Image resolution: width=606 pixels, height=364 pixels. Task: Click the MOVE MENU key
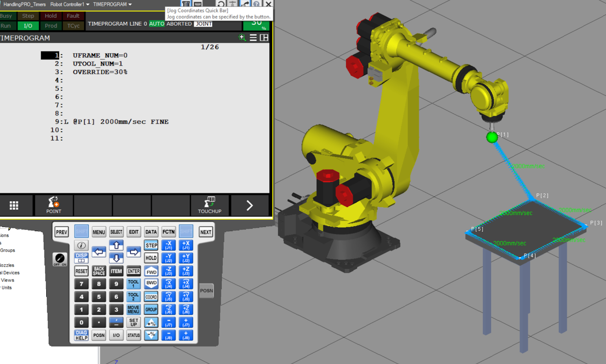click(x=134, y=310)
